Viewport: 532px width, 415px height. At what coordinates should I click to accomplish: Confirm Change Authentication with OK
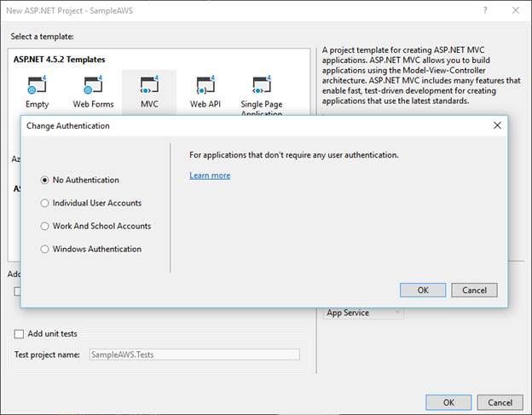(423, 291)
